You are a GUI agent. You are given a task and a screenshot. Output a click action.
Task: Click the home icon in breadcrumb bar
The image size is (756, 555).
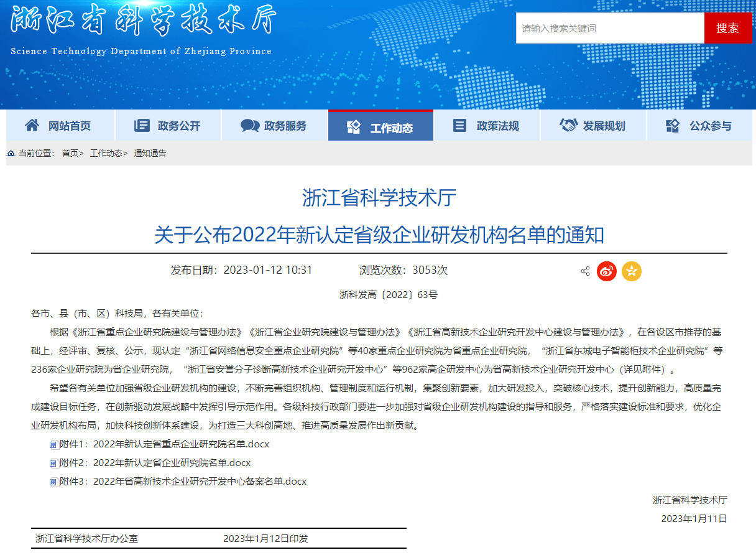coord(11,153)
